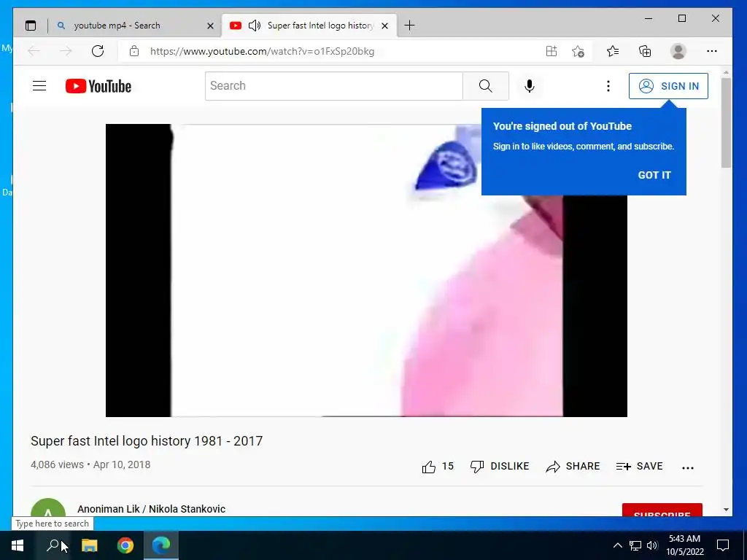Viewport: 747px width, 560px height.
Task: Open the tab actions menu icon
Action: 31,26
